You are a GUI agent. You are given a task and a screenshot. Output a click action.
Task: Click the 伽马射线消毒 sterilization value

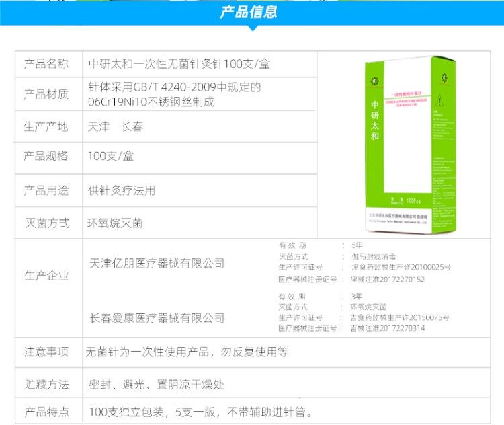(x=374, y=256)
